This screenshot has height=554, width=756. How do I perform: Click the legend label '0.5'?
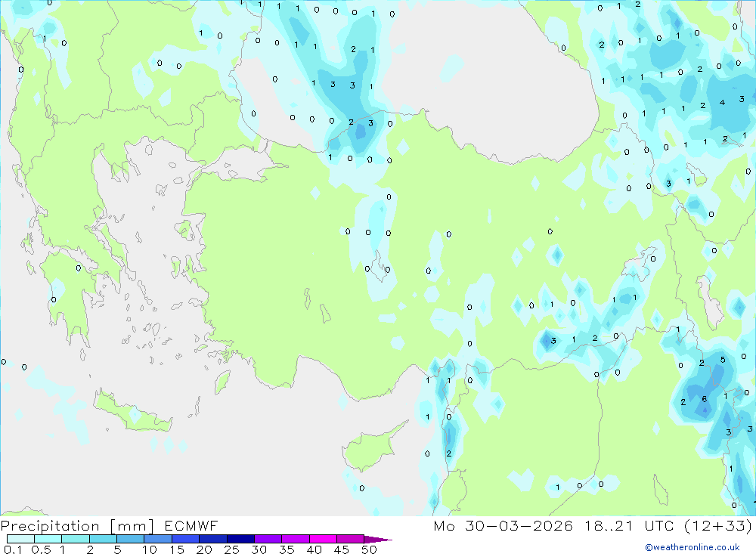[41, 549]
